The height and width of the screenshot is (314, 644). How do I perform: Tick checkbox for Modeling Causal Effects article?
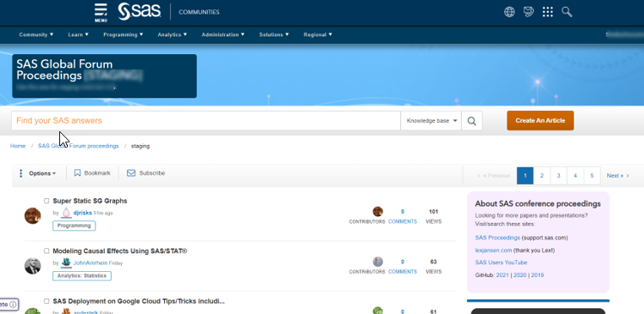(46, 251)
